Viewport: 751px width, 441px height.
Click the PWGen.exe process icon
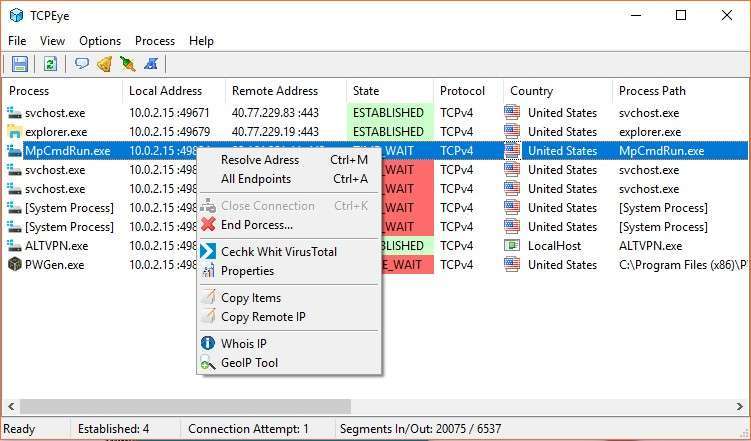tap(15, 264)
